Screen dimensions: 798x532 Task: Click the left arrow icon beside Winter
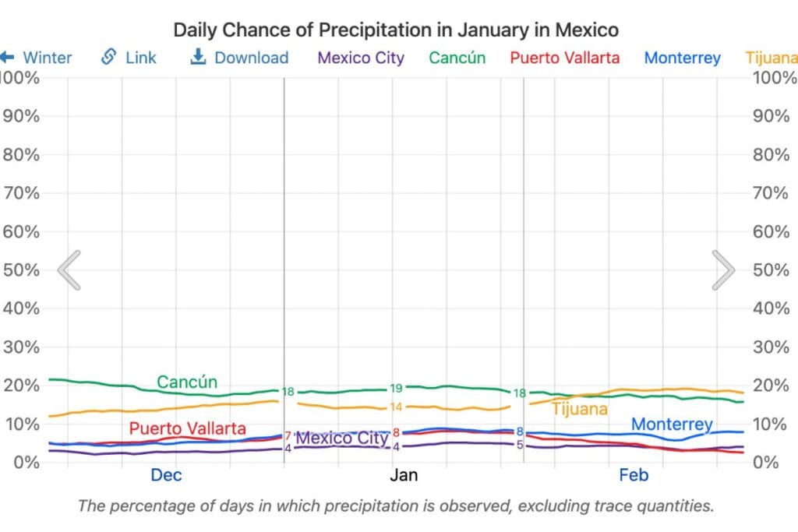[x=7, y=58]
